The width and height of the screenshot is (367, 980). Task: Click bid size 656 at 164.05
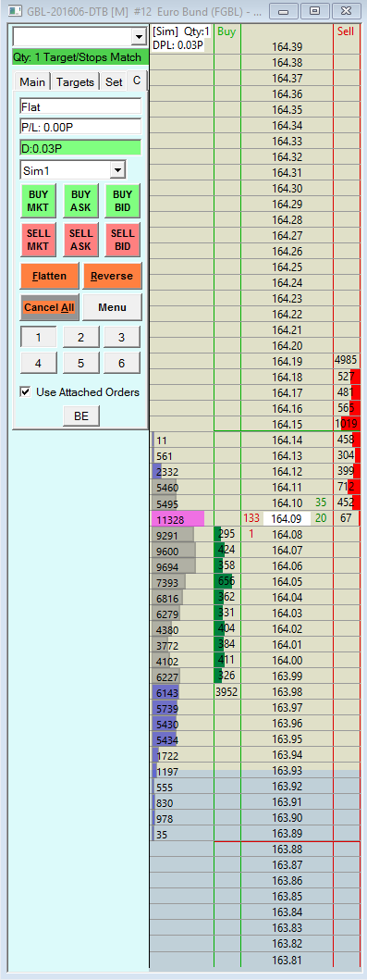226,581
